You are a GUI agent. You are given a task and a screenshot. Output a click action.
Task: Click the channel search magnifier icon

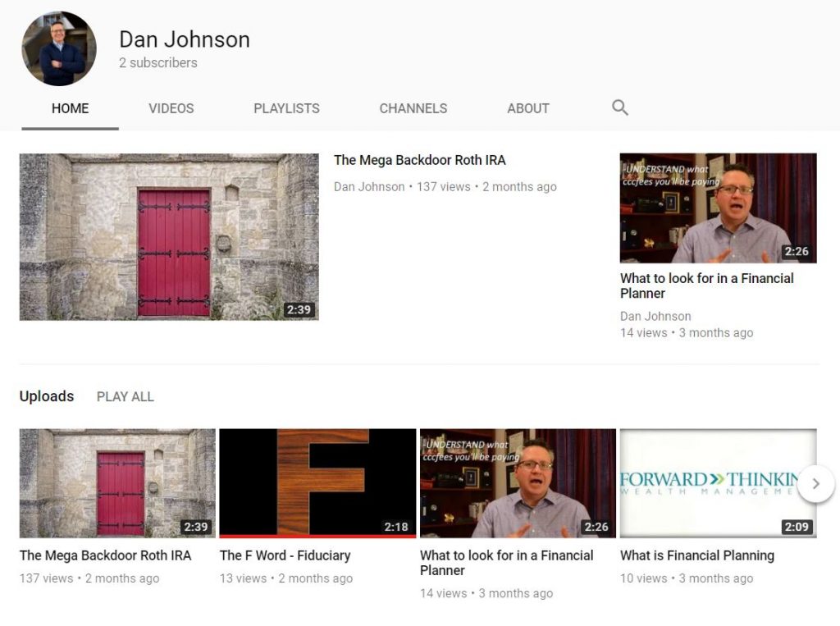[620, 107]
